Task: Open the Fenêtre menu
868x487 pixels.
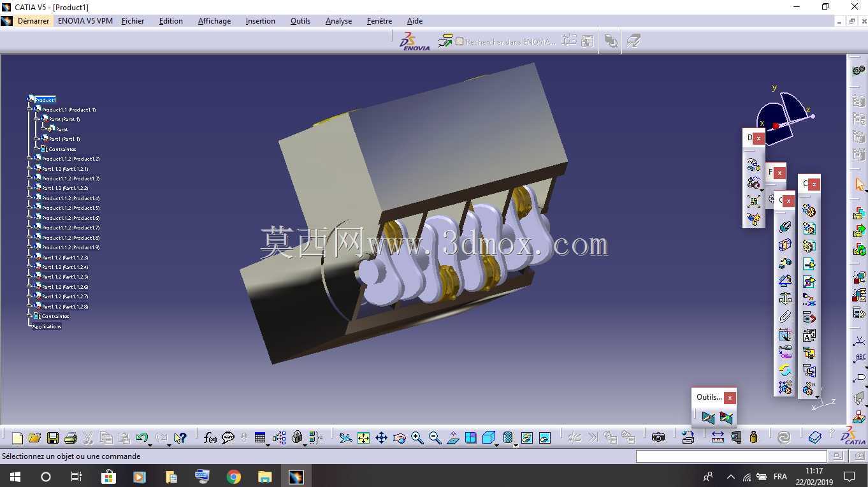Action: (379, 21)
